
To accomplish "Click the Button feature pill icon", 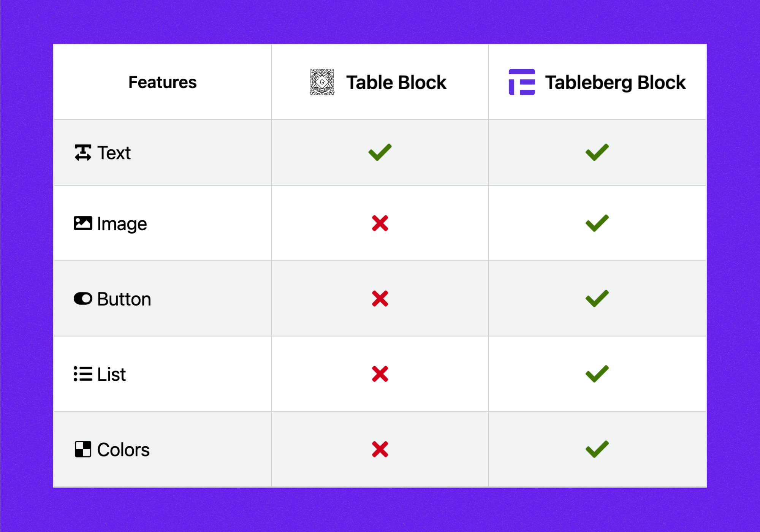I will 83,299.
